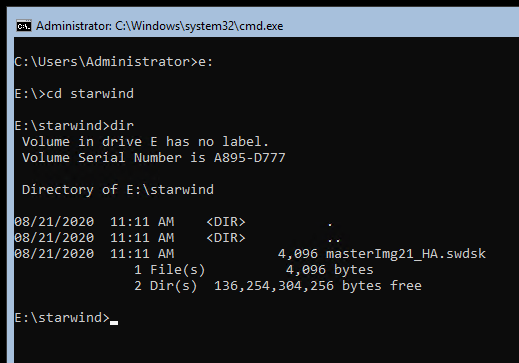Click the serial number A895-D777
Viewport: 519px width, 363px height.
tap(250, 158)
